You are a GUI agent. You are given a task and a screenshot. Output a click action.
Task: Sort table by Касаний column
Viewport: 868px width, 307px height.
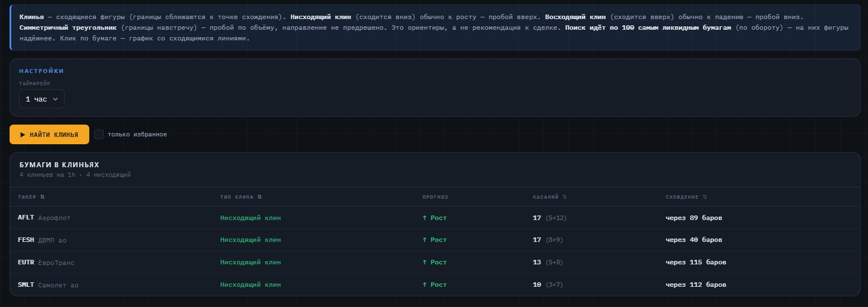(550, 197)
